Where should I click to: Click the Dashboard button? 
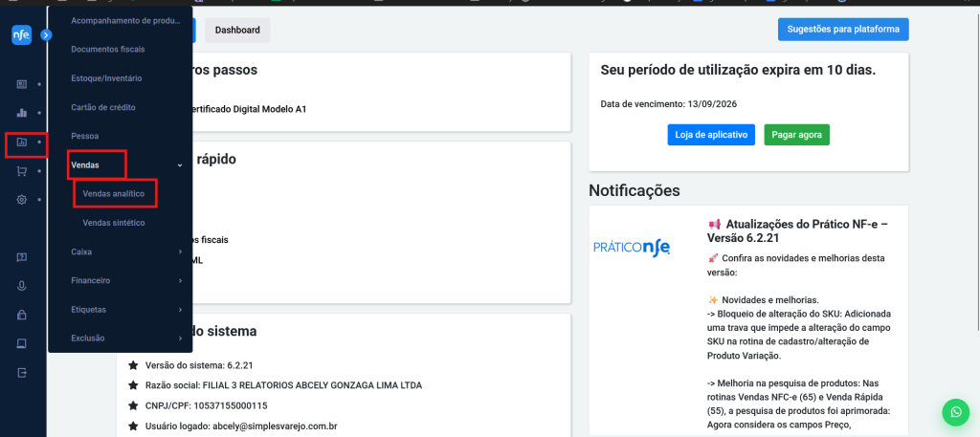click(x=237, y=30)
